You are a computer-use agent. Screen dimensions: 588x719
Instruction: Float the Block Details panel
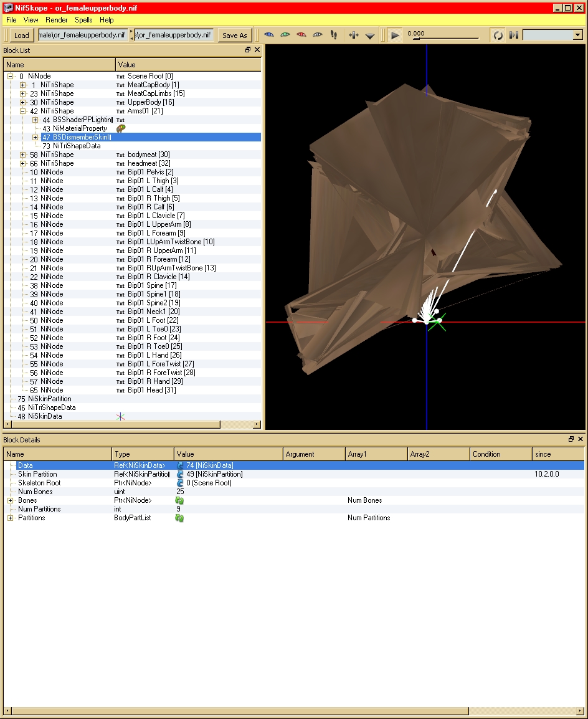tap(571, 439)
